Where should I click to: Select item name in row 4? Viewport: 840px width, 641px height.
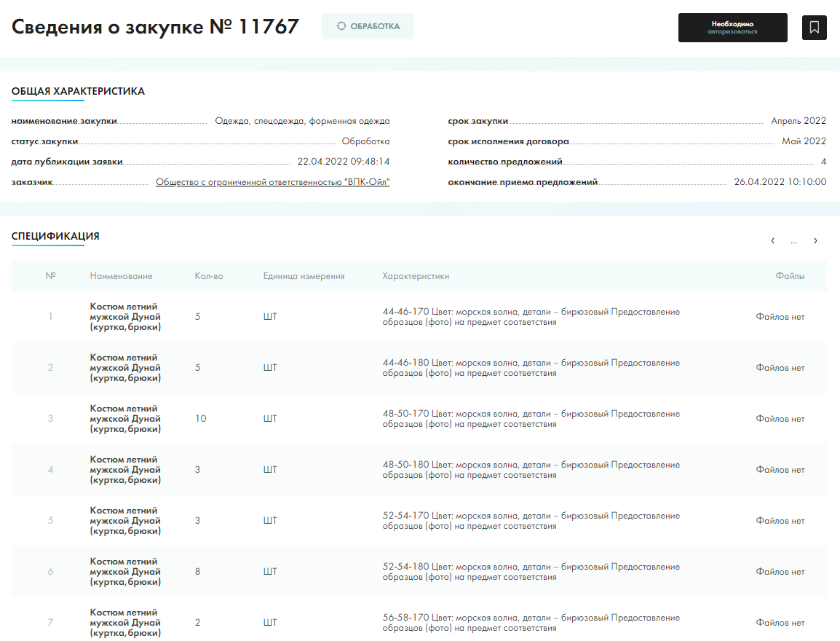(x=125, y=470)
